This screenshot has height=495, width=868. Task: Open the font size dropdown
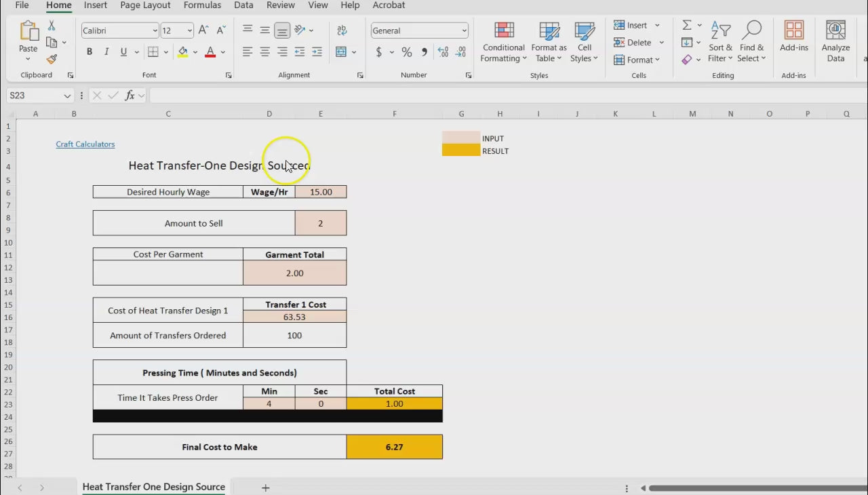point(189,31)
